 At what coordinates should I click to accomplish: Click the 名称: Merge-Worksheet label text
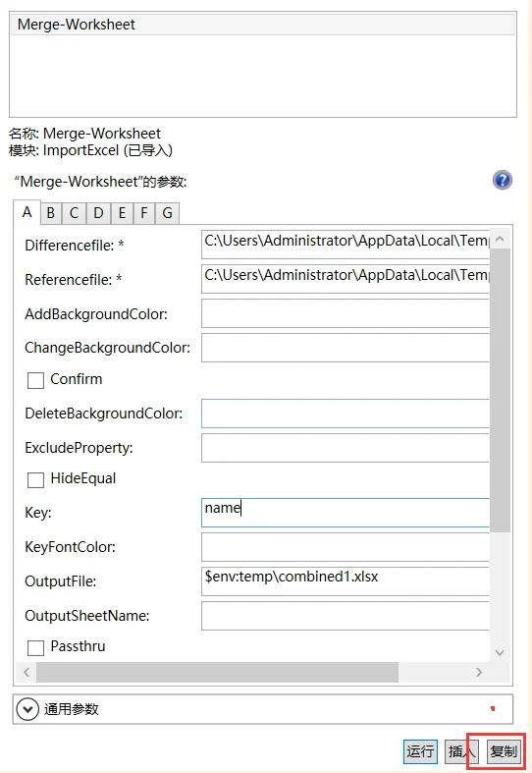(x=84, y=134)
